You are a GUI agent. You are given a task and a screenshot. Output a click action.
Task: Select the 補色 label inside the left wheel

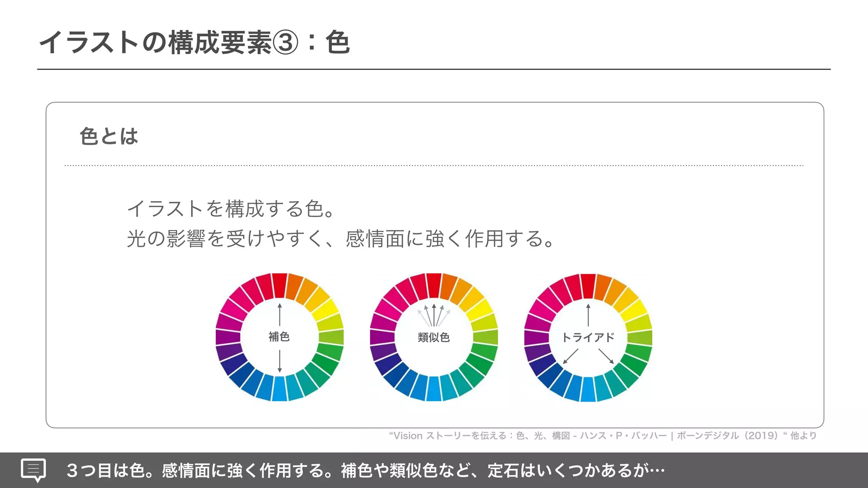coord(279,337)
